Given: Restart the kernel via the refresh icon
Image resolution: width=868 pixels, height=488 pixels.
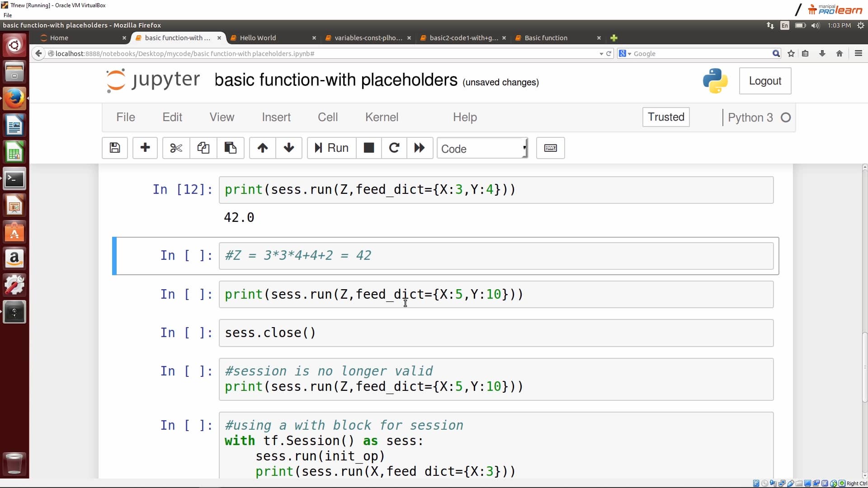Looking at the screenshot, I should click(x=394, y=148).
